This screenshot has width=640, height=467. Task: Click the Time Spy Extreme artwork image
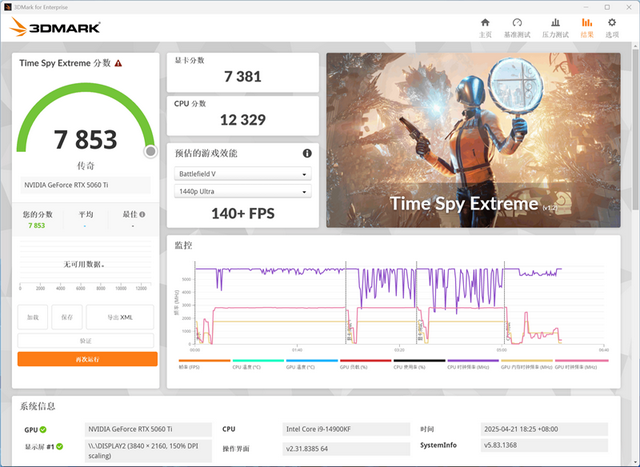click(x=473, y=140)
